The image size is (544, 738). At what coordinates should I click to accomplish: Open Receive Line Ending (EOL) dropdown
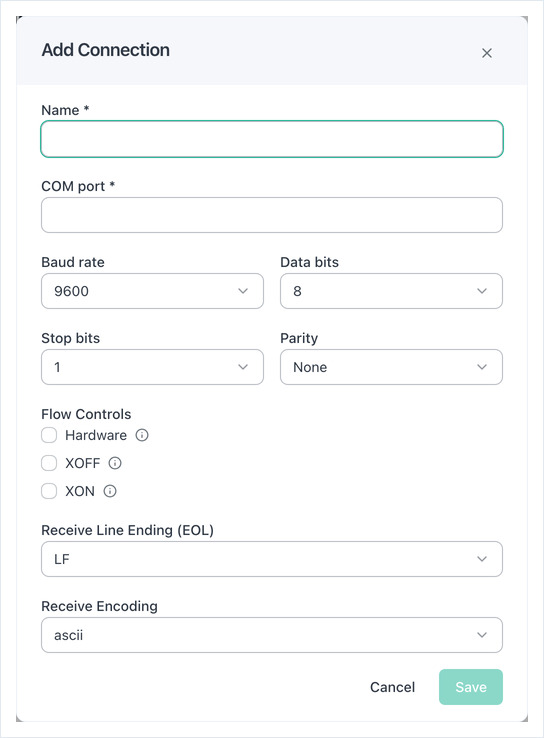(272, 559)
